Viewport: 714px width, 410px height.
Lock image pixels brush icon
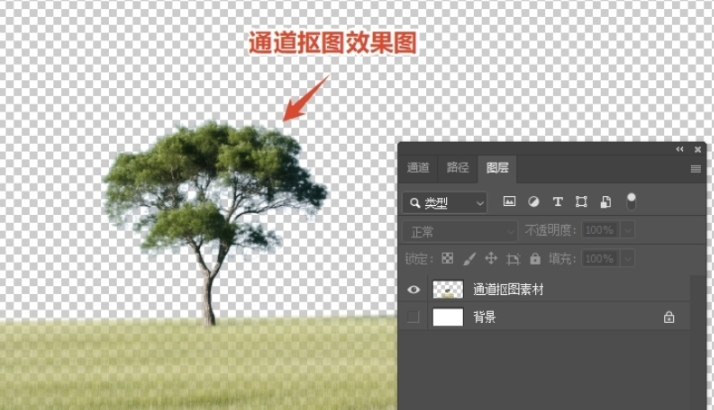469,259
